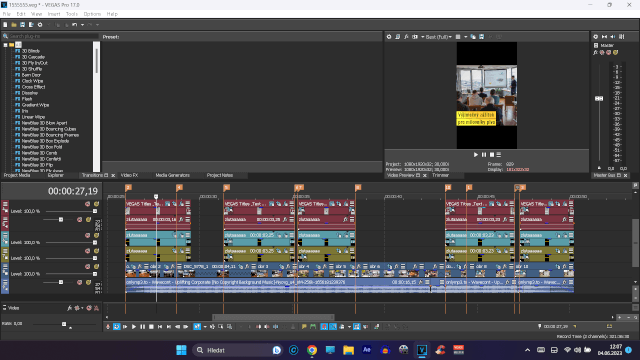This screenshot has height=360, width=640.
Task: Open the Best (Full) preview quality dropdown
Action: pos(439,37)
